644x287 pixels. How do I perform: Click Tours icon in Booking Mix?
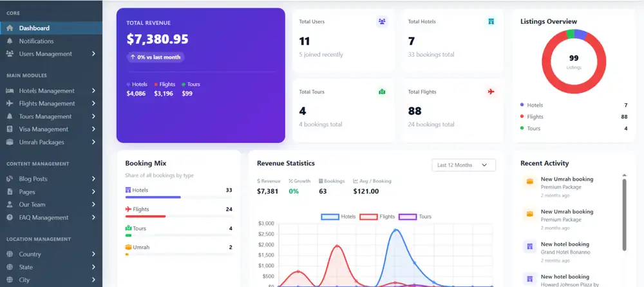[128, 228]
